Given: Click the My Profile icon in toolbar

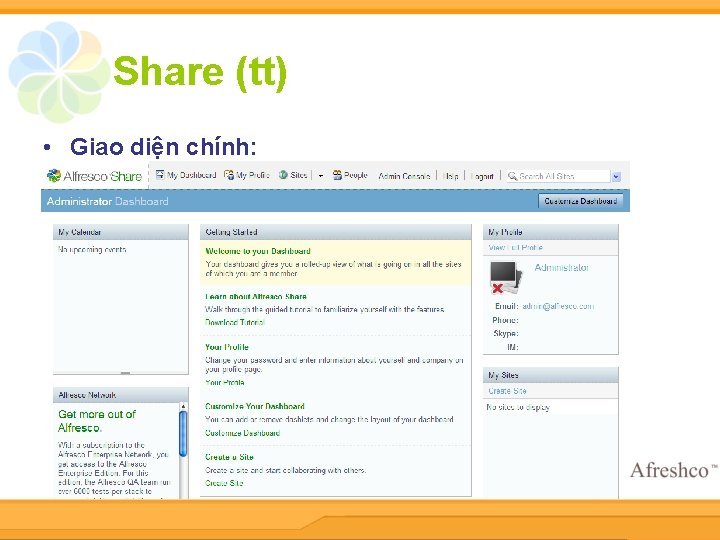Looking at the screenshot, I should [x=229, y=175].
